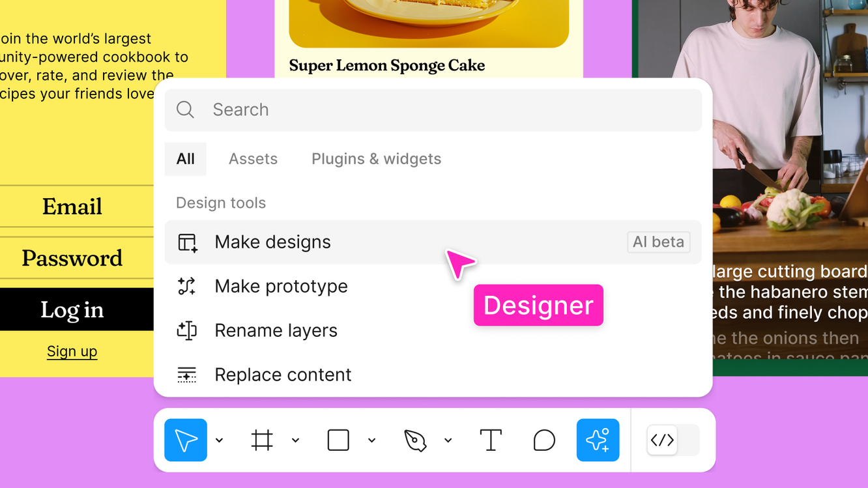Screen dimensions: 868x488
Task: Click the Password field on login design
Action: tap(76, 258)
